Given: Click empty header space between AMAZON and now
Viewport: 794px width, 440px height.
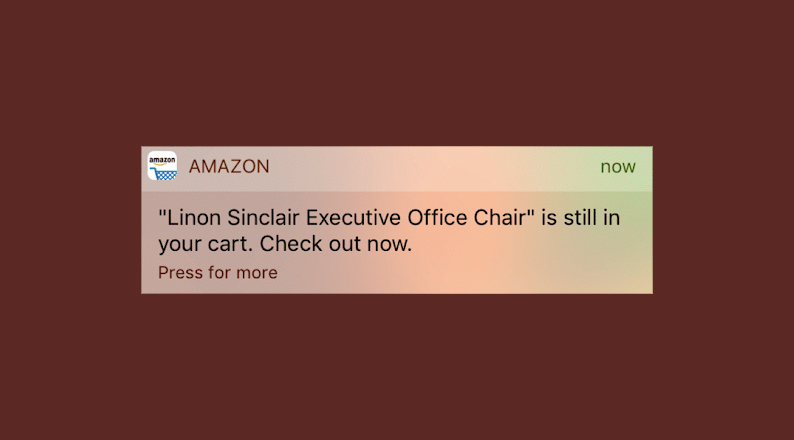Looking at the screenshot, I should [x=430, y=167].
